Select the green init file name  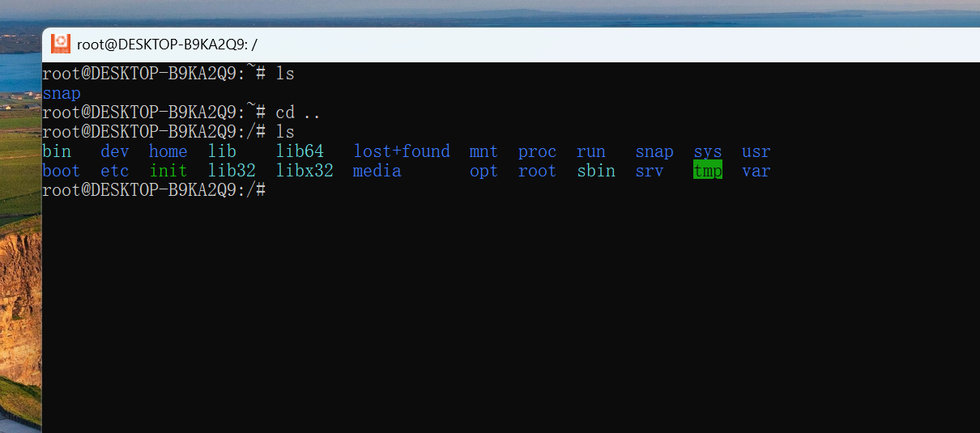(x=168, y=171)
